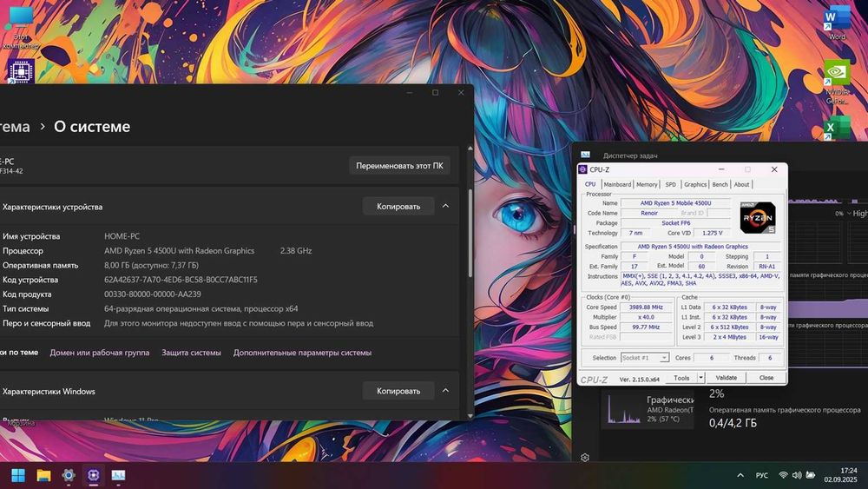Screen dimensions: 868x489
Task: Open the Excel desktop shortcut
Action: (x=837, y=129)
